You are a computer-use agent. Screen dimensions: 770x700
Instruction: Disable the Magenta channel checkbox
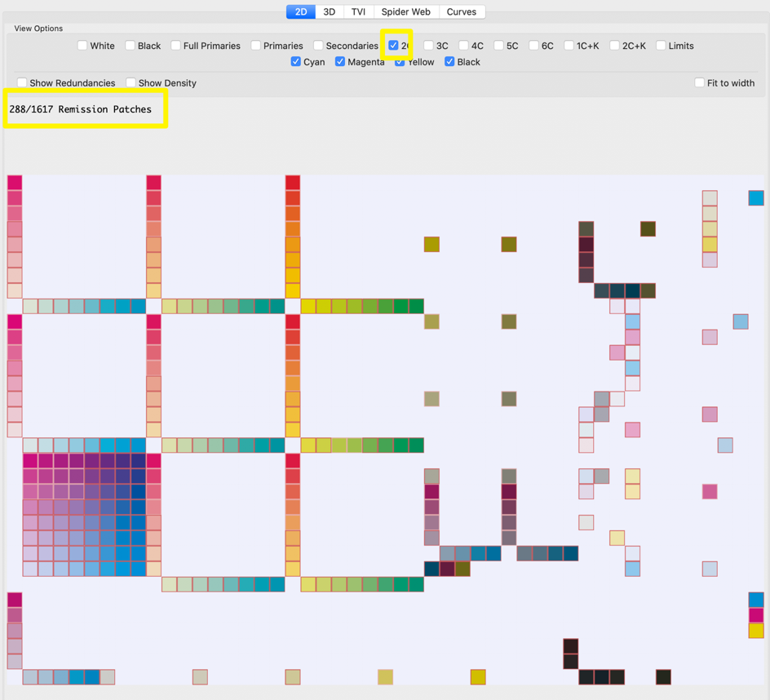[x=340, y=62]
